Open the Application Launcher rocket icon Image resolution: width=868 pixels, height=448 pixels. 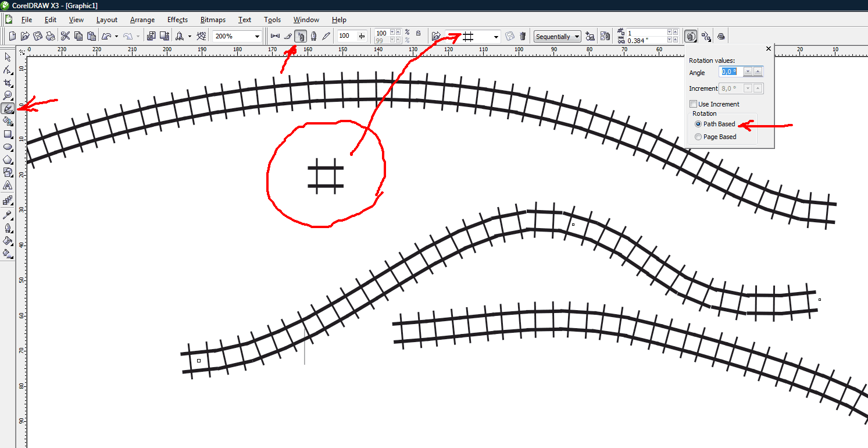[x=180, y=36]
